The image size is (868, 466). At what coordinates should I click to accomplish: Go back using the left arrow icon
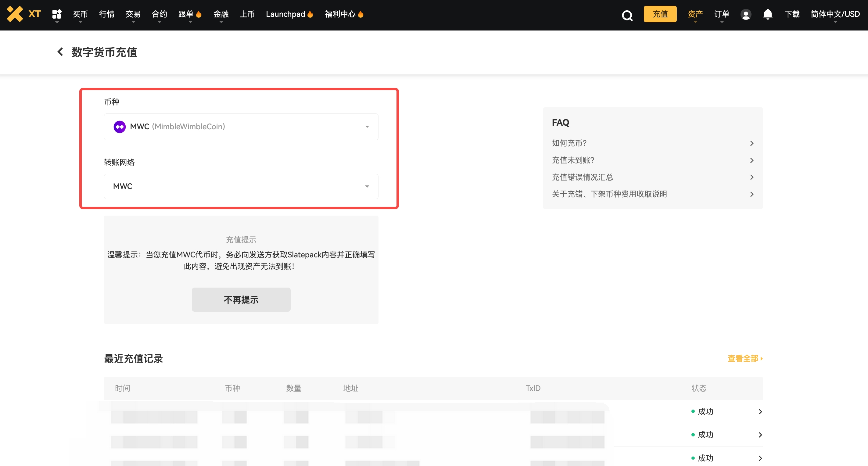coord(60,52)
